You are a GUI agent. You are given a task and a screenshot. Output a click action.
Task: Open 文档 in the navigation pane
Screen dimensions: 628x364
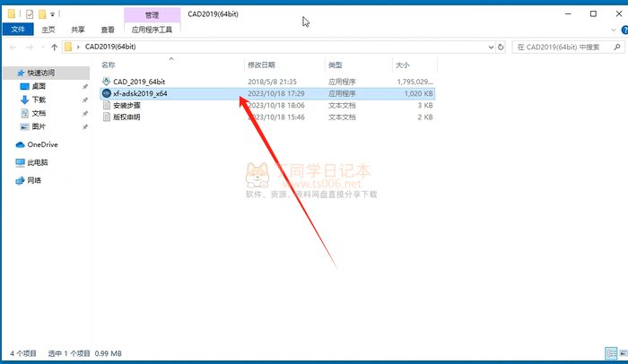[39, 113]
